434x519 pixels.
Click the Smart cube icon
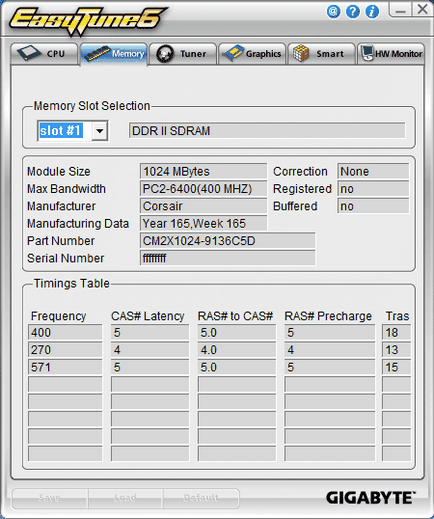(x=301, y=53)
